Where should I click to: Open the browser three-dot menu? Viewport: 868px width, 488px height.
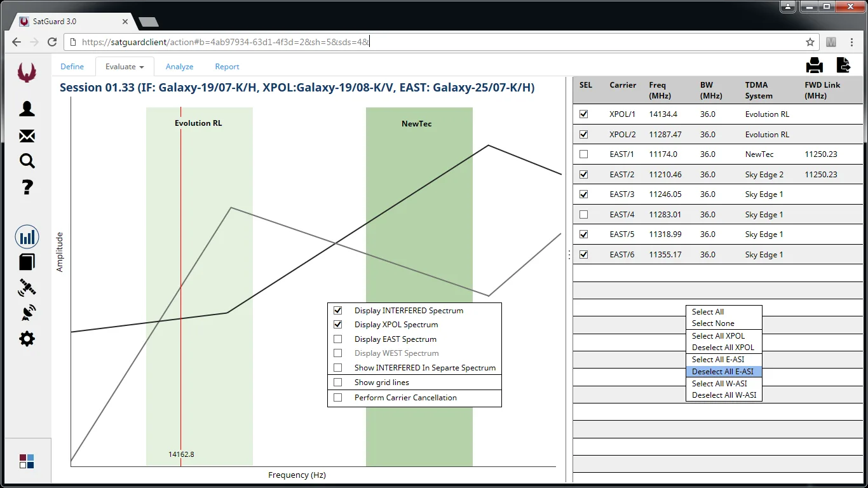point(852,42)
